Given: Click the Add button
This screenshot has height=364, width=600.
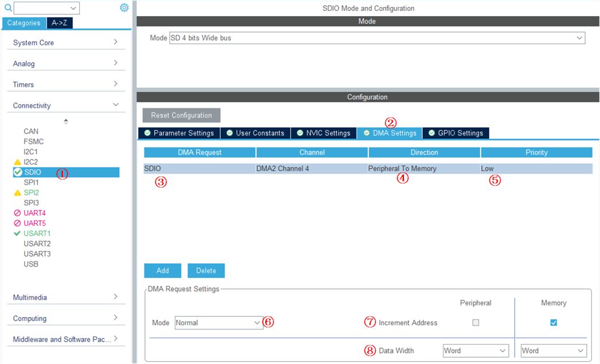Looking at the screenshot, I should pos(163,271).
